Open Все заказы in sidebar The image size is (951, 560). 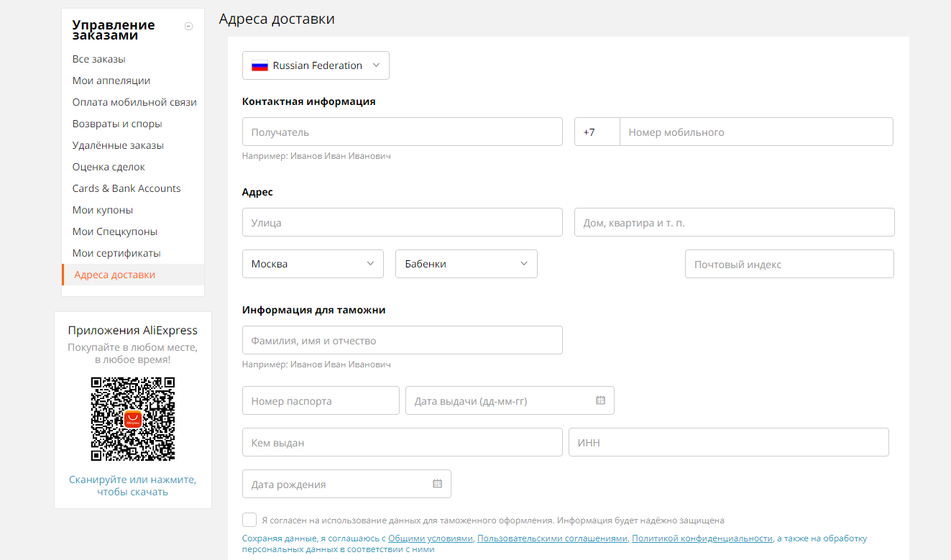(99, 59)
